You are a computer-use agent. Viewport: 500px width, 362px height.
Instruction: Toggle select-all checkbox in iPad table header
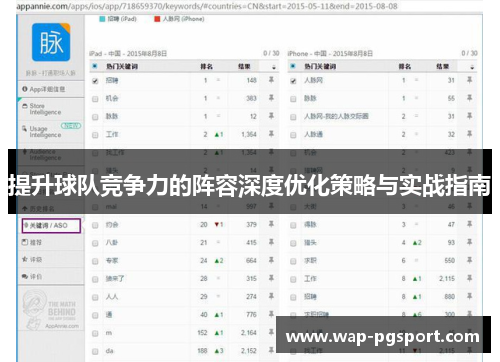point(95,66)
